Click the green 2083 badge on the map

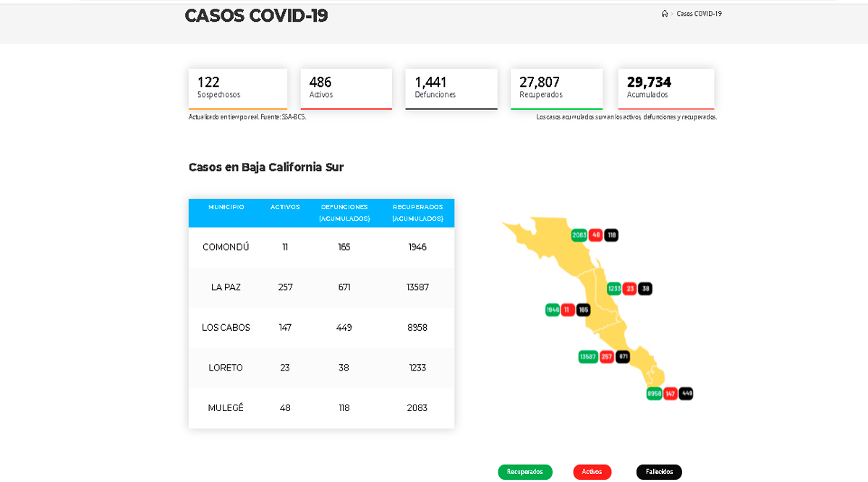(x=579, y=235)
